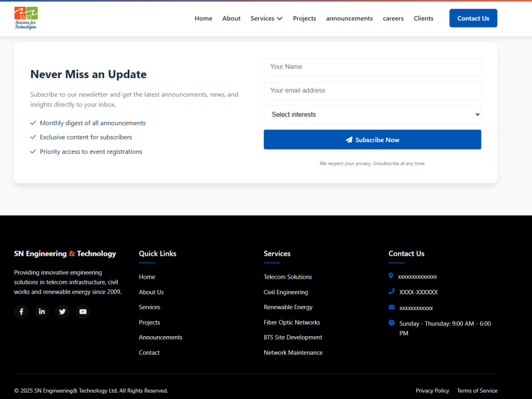The width and height of the screenshot is (532, 399).
Task: Click the Quick Links column heading
Action: [x=157, y=253]
